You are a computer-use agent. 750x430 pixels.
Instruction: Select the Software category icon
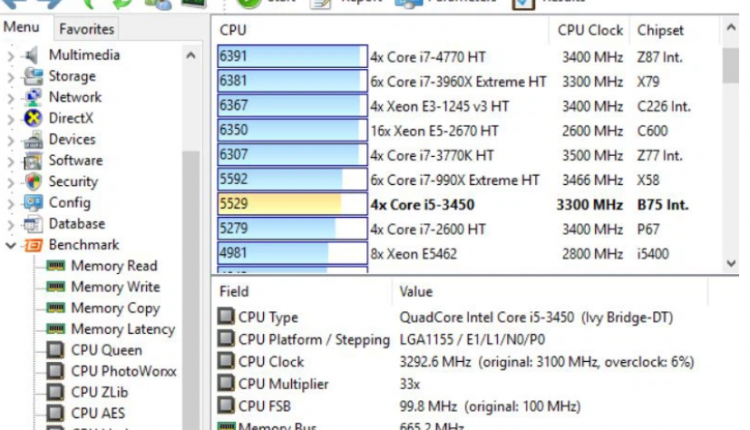tap(32, 161)
